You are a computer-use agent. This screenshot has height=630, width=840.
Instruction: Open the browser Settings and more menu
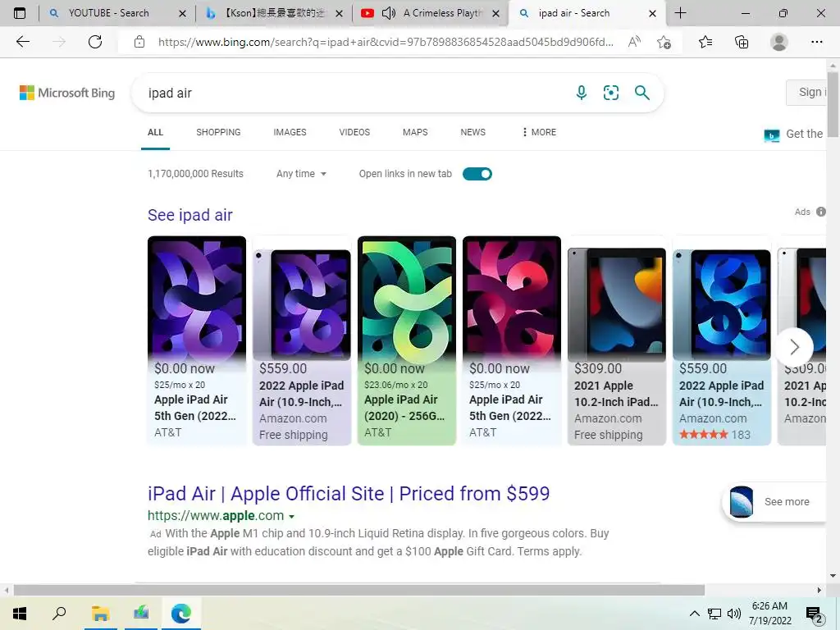tap(816, 42)
